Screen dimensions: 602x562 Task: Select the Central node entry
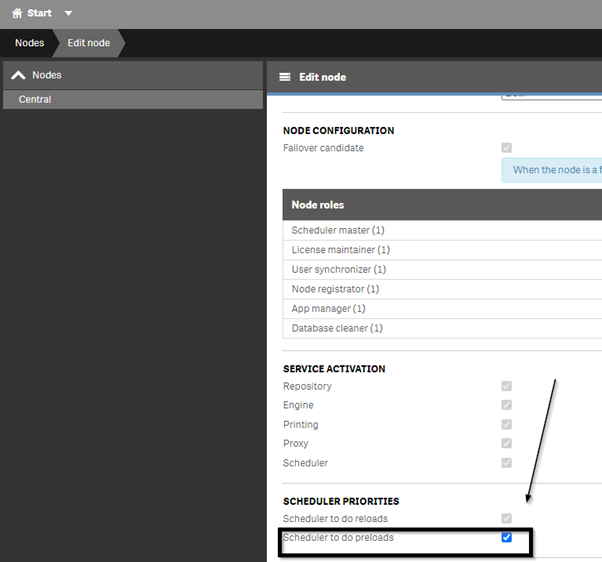click(x=133, y=99)
